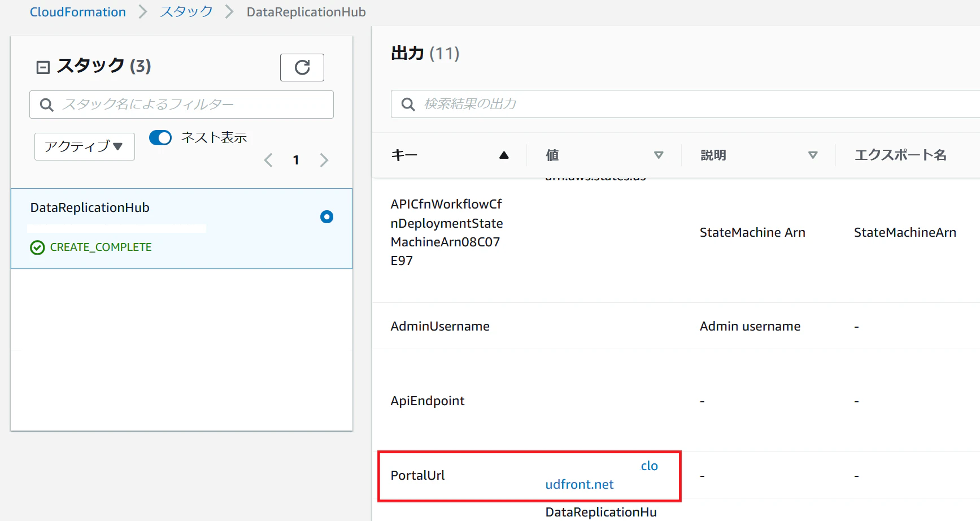Viewport: 980px width, 521px height.
Task: Click the AdminUsername key cell
Action: click(440, 326)
